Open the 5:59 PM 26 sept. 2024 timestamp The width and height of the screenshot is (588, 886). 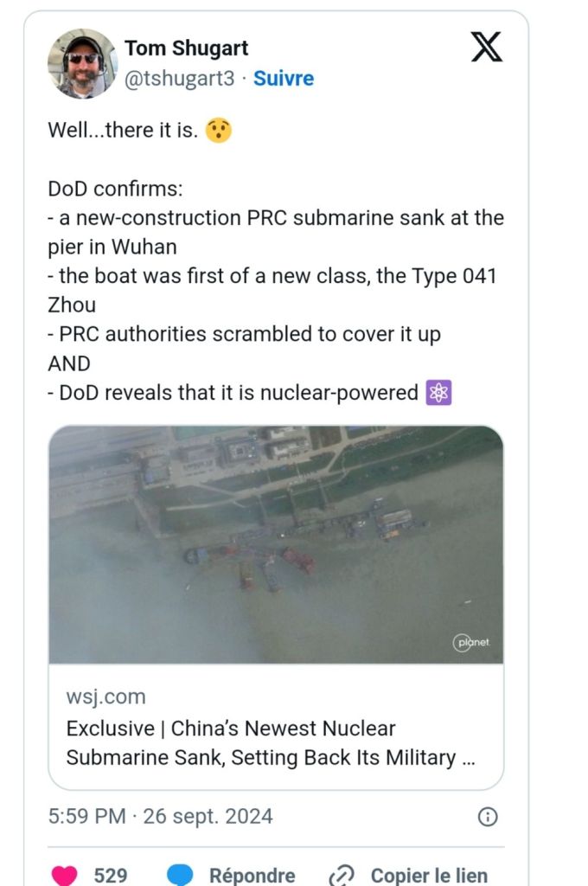click(x=161, y=817)
